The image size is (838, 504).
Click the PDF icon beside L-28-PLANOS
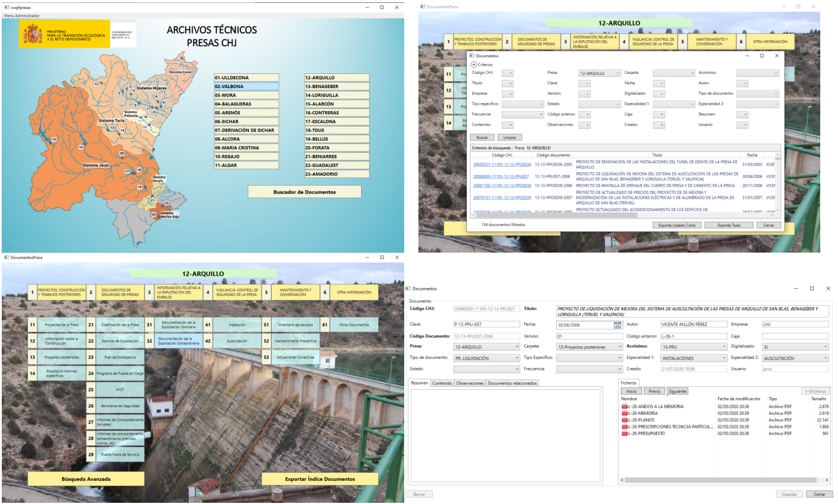tap(624, 420)
